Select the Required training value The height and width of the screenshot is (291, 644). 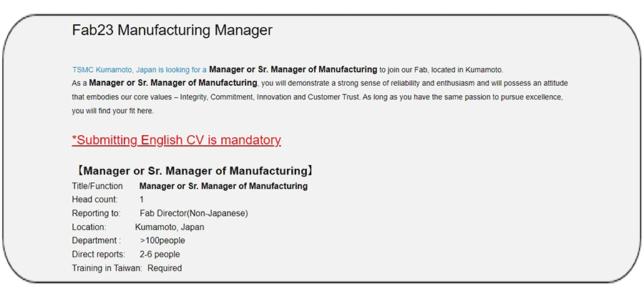165,268
